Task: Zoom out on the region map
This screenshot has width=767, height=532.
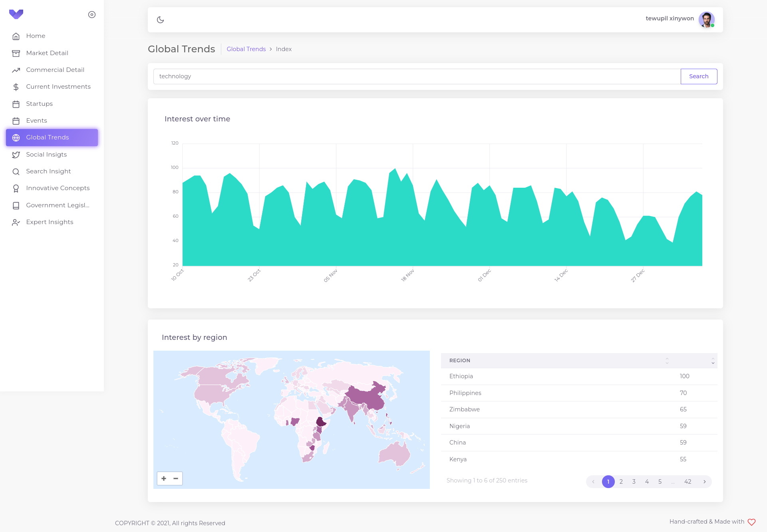Action: click(176, 478)
